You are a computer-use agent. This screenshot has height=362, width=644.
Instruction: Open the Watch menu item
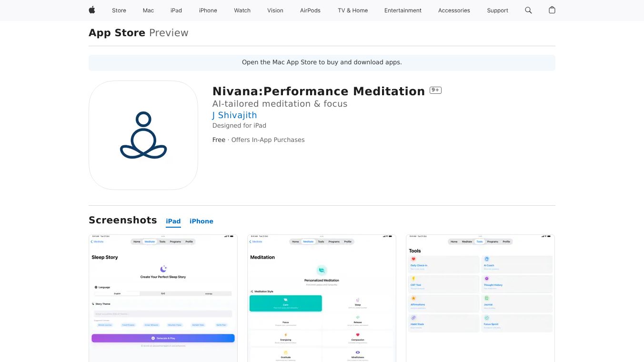click(x=242, y=10)
